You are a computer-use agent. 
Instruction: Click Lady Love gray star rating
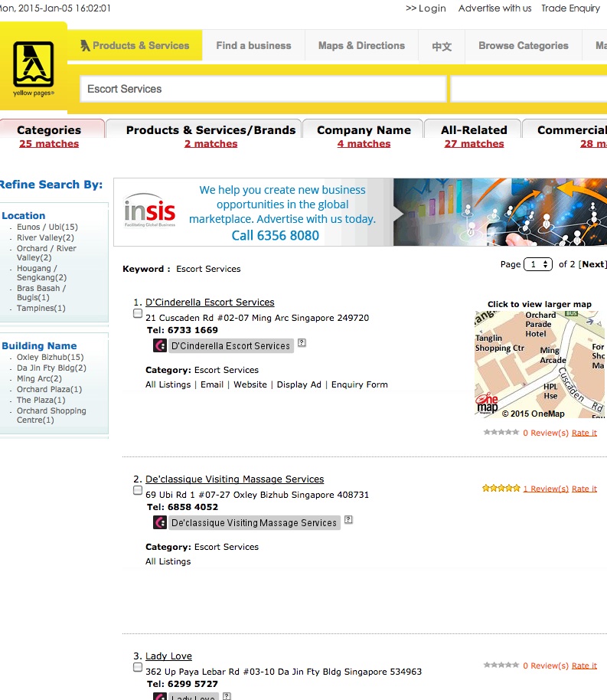click(x=501, y=666)
